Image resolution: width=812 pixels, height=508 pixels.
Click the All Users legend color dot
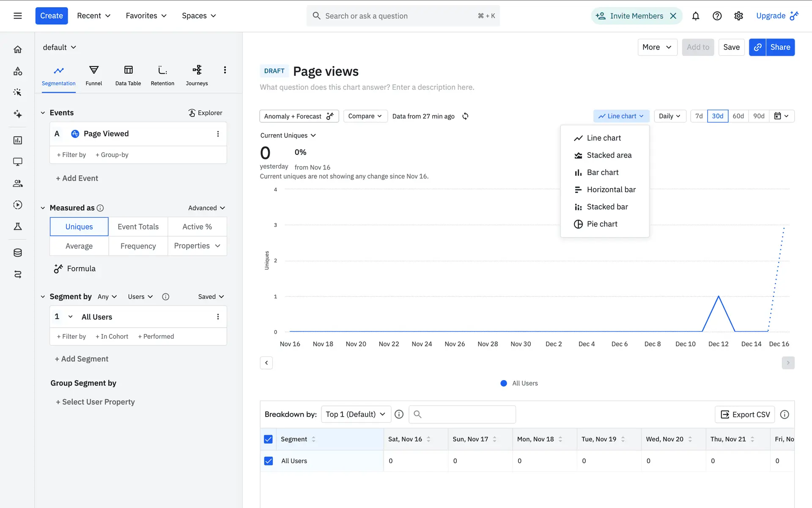click(503, 383)
